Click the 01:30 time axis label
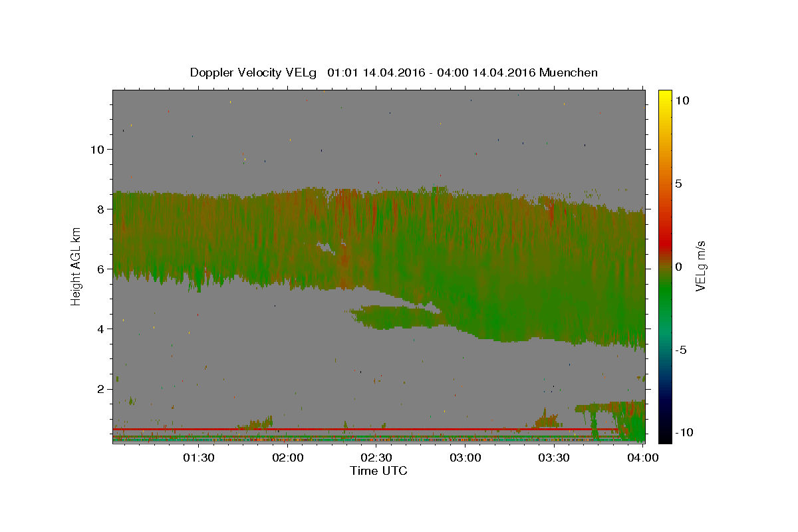Screen dimensions: 798x532 coord(199,458)
